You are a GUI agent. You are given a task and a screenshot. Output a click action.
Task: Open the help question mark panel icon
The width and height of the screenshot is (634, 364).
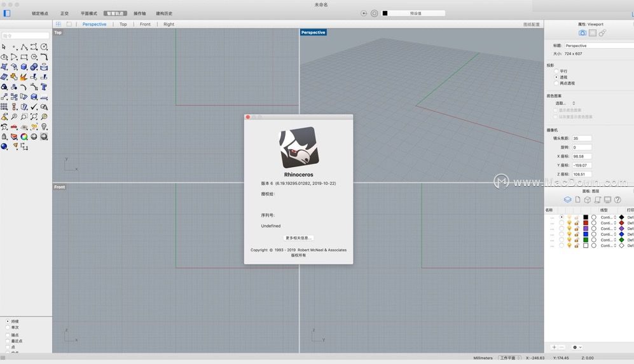click(617, 199)
